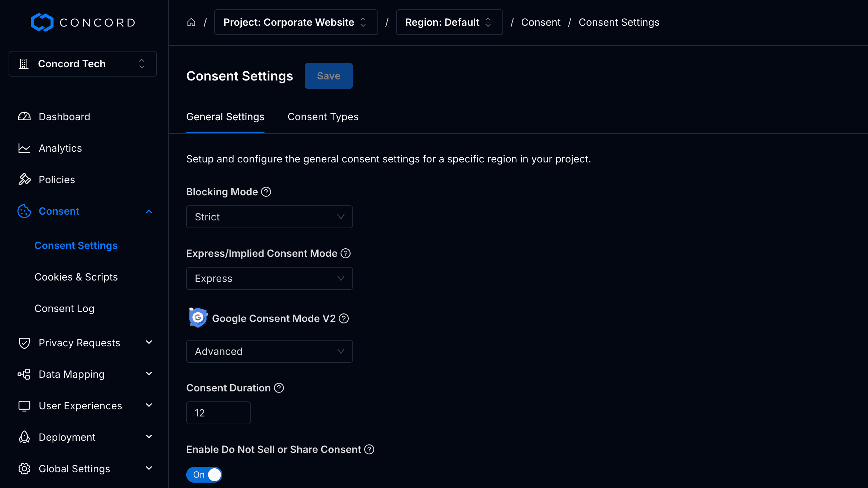Select the Deployment rocket icon
Image resolution: width=868 pixels, height=488 pixels.
pos(24,437)
